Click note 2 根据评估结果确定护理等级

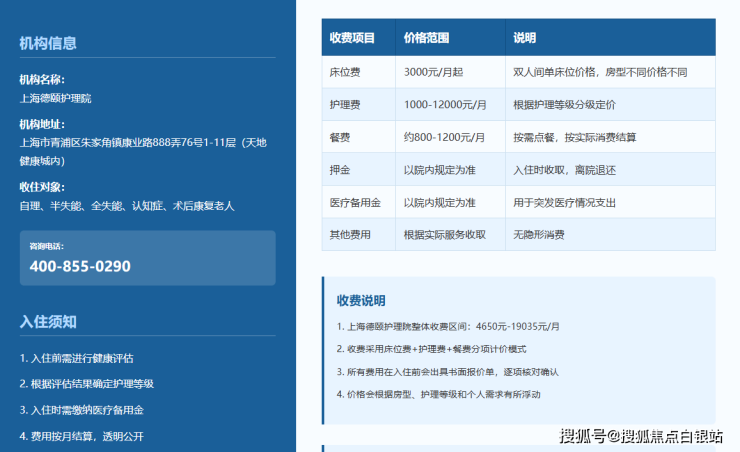pos(86,384)
